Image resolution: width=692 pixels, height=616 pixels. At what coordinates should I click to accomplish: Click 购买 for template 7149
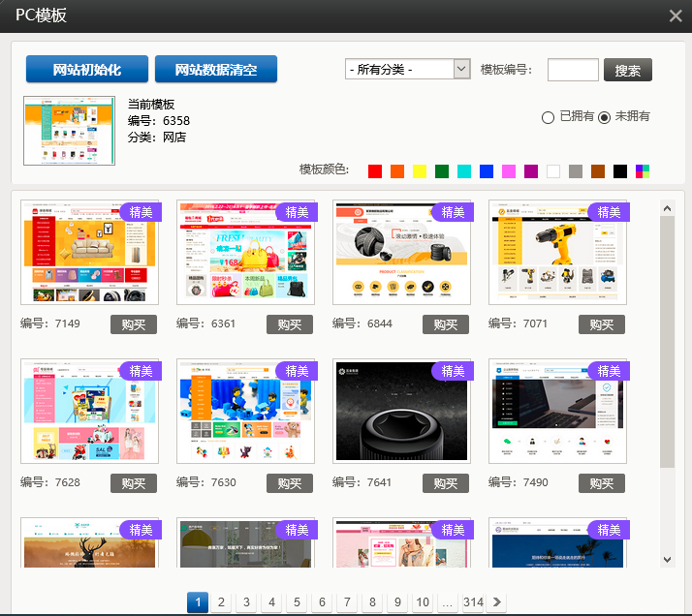click(133, 324)
